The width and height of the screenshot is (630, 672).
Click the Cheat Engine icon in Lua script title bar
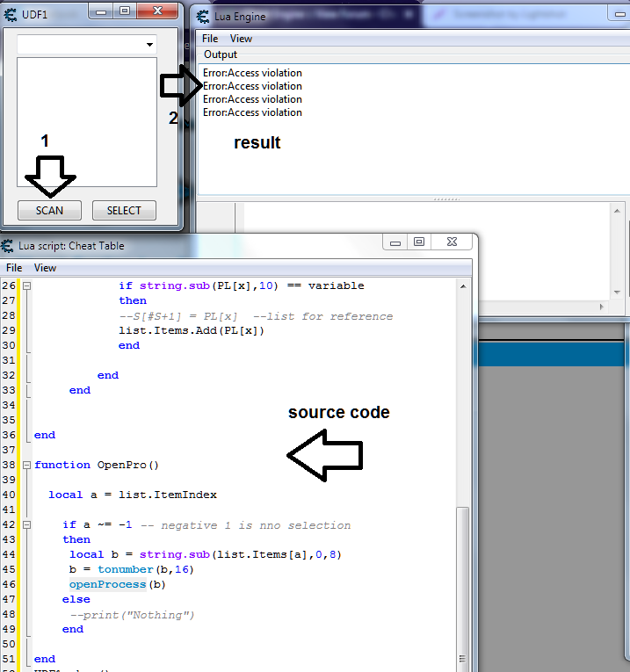(x=7, y=246)
